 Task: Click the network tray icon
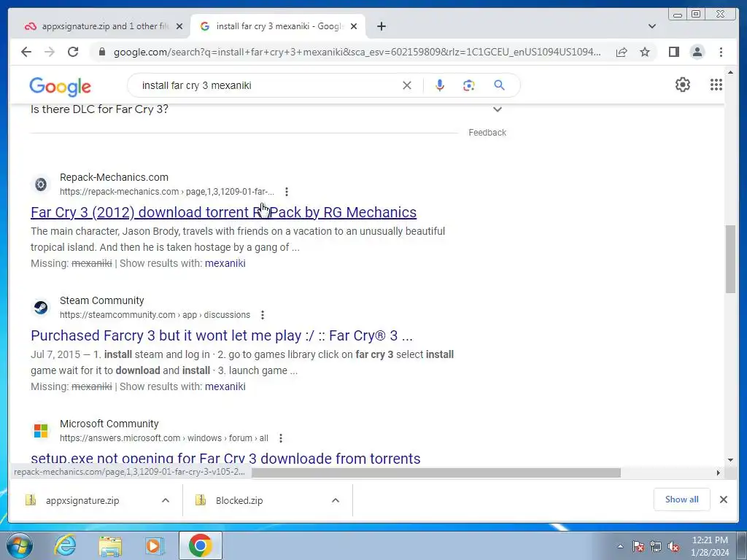click(x=656, y=547)
